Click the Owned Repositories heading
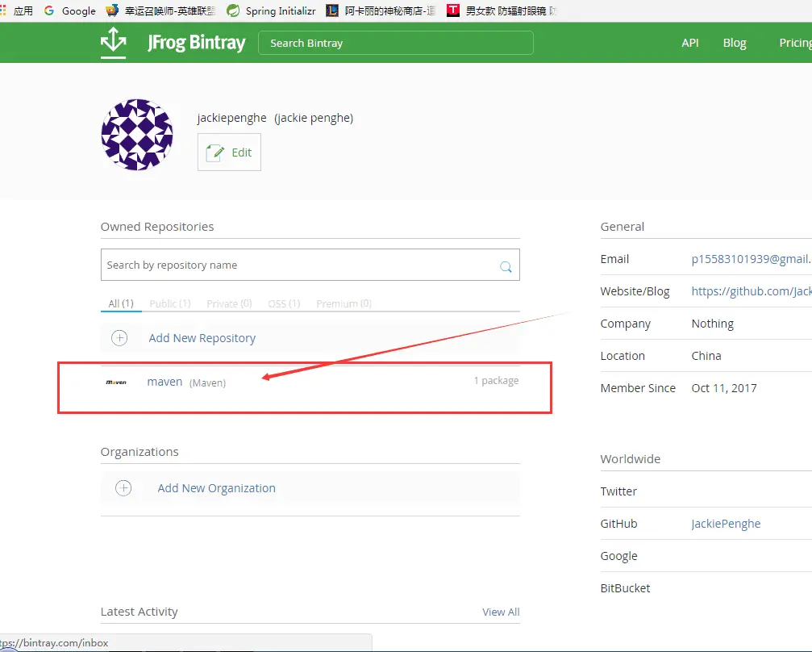This screenshot has width=812, height=652. [157, 227]
